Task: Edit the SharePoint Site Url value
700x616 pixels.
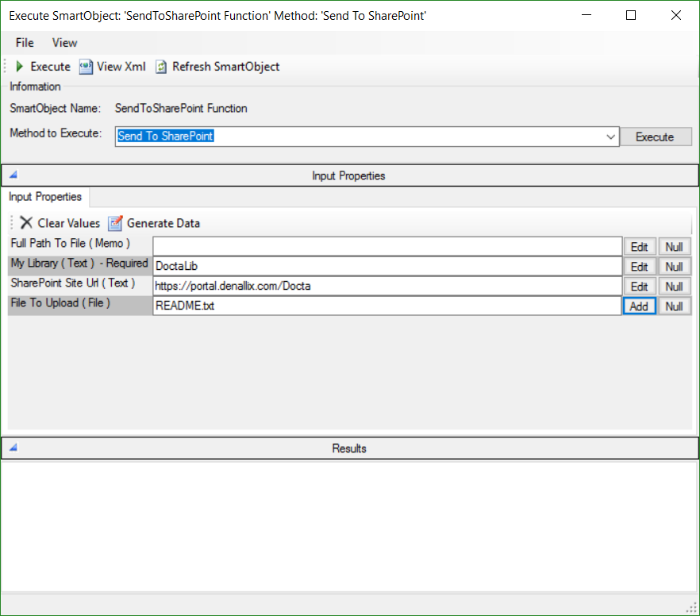Action: pyautogui.click(x=639, y=286)
